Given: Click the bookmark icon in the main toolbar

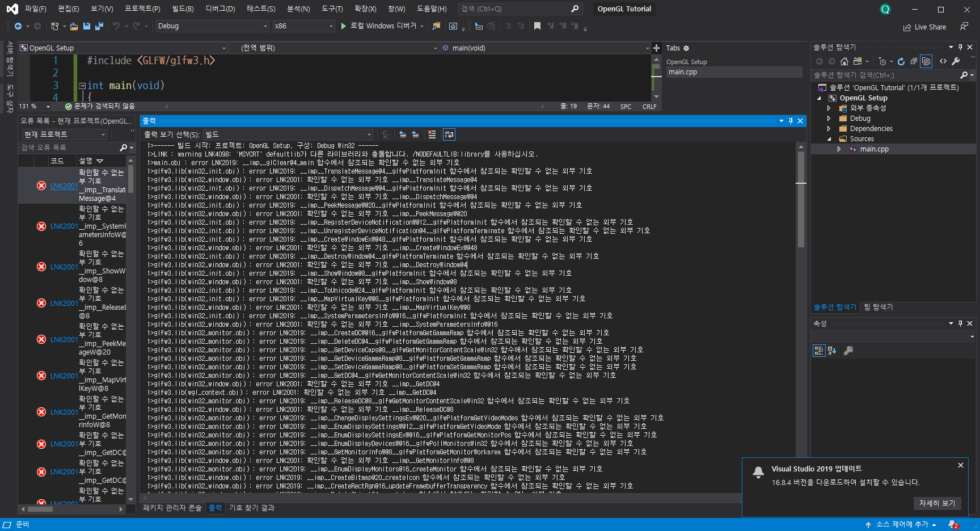Looking at the screenshot, I should pyautogui.click(x=537, y=26).
